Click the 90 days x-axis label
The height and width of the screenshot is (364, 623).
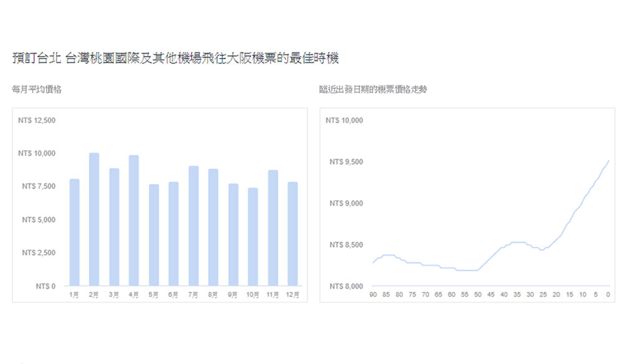click(x=373, y=294)
